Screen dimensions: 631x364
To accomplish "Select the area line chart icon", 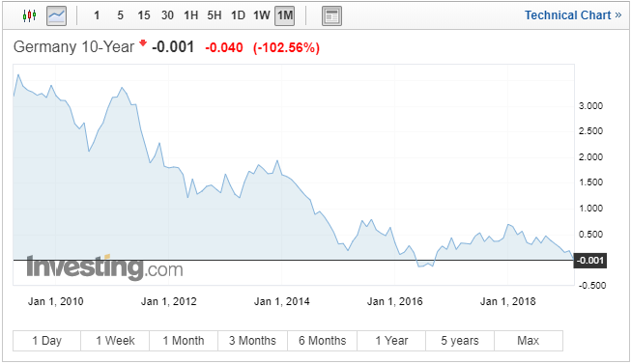I will pos(56,16).
